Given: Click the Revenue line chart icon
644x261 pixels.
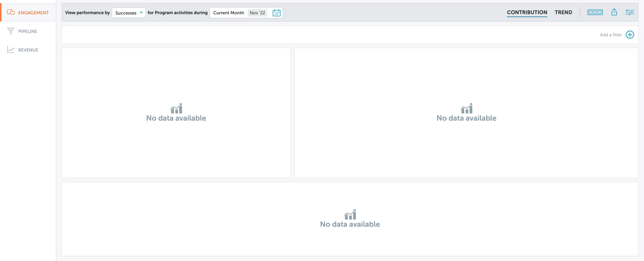Looking at the screenshot, I should (x=11, y=50).
